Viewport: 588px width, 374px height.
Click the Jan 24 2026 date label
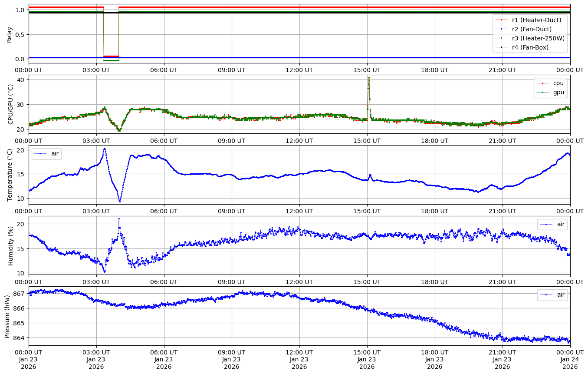(570, 363)
